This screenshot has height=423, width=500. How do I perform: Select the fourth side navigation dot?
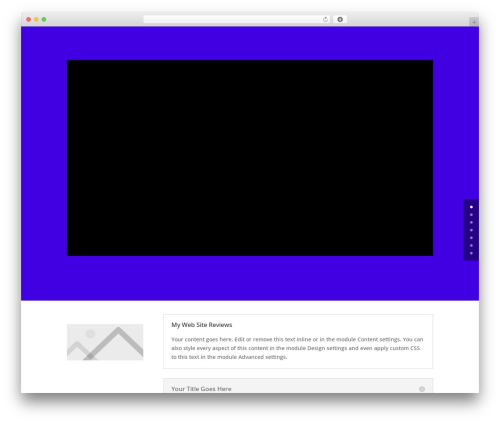(x=471, y=230)
